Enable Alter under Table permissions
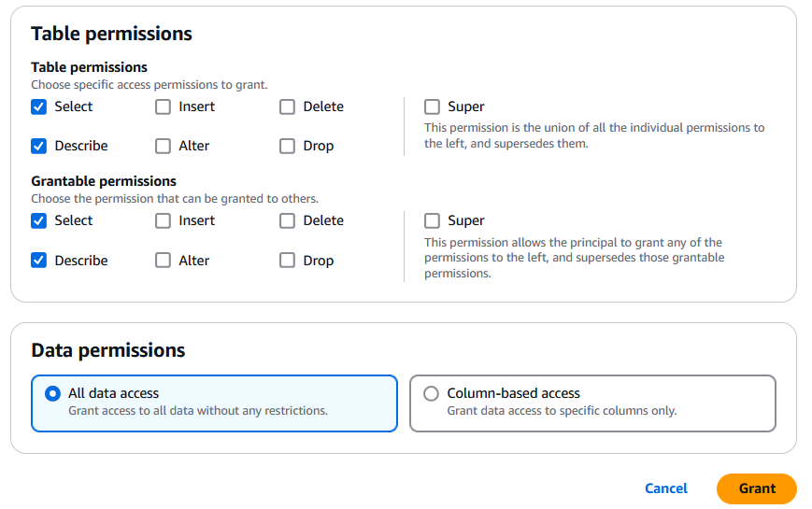Viewport: 812px width, 509px height. tap(164, 146)
